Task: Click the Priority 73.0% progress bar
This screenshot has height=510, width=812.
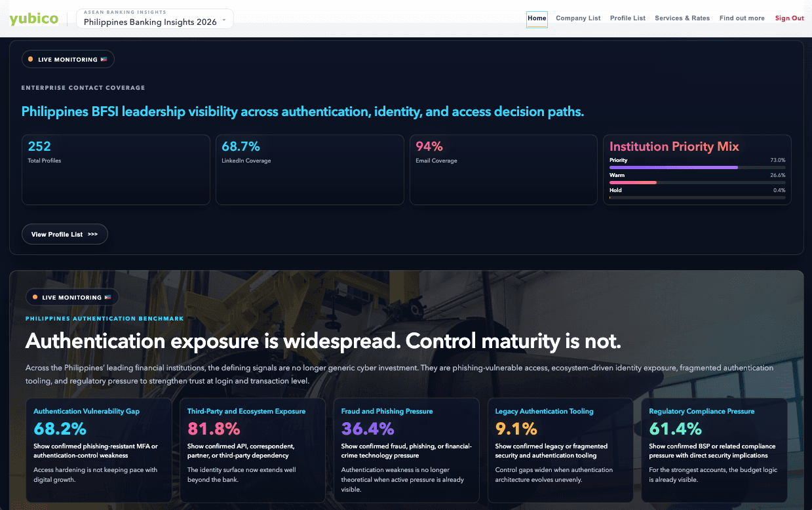Action: (x=697, y=168)
